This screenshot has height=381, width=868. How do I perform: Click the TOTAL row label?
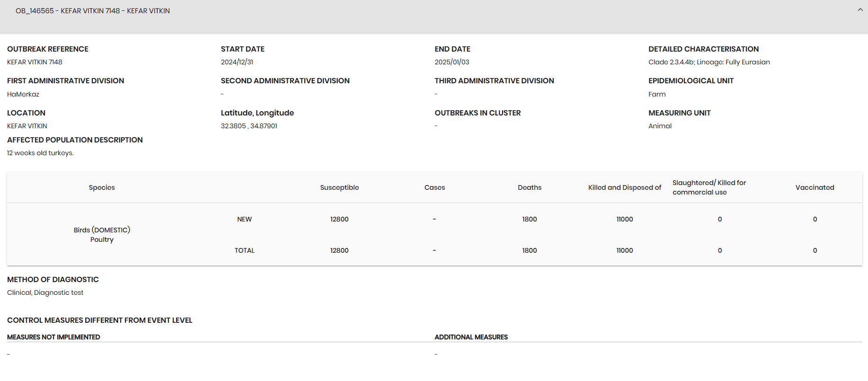244,250
